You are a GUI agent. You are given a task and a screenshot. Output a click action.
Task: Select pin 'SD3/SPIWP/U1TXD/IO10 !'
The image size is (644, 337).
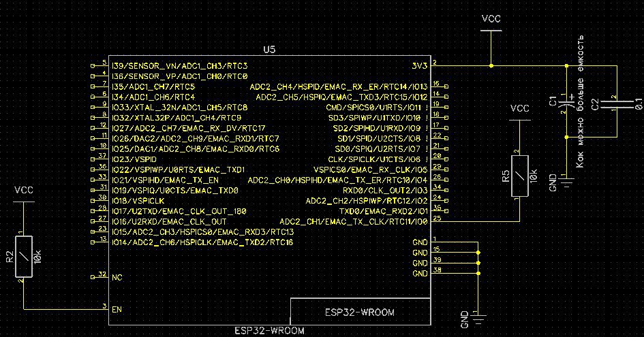[378, 118]
